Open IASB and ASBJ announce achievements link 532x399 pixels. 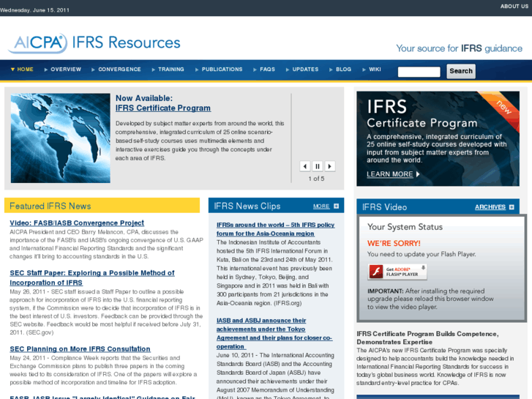[274, 333]
